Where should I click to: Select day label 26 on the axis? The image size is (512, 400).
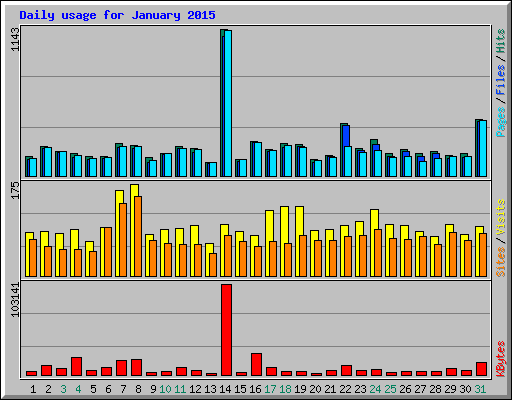pyautogui.click(x=405, y=389)
